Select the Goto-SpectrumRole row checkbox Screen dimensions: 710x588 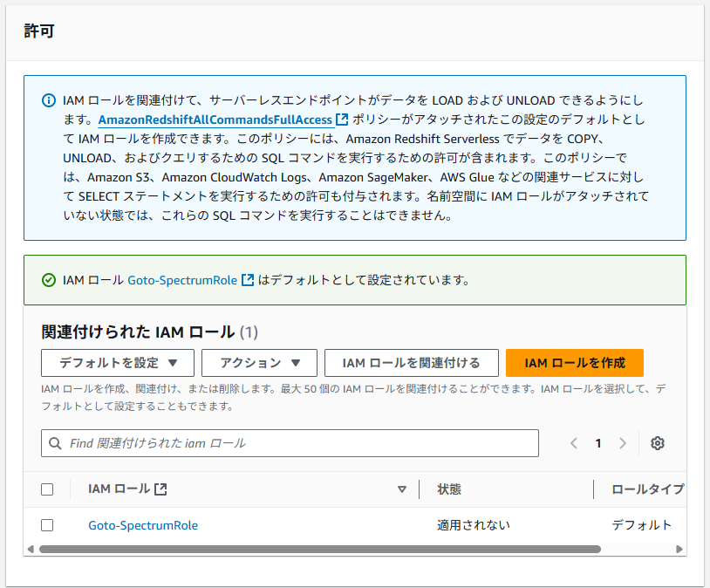click(x=47, y=525)
